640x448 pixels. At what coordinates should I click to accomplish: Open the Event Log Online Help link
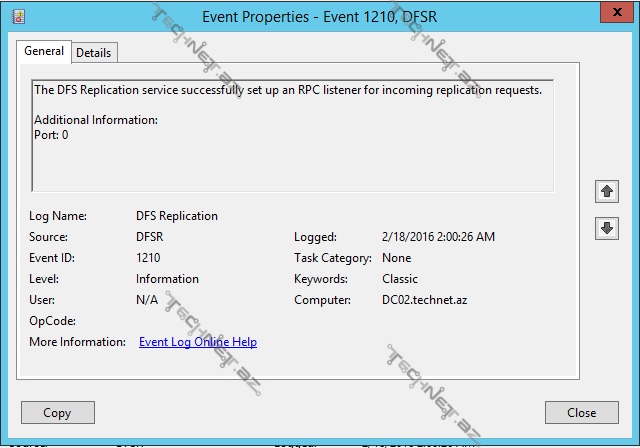197,342
